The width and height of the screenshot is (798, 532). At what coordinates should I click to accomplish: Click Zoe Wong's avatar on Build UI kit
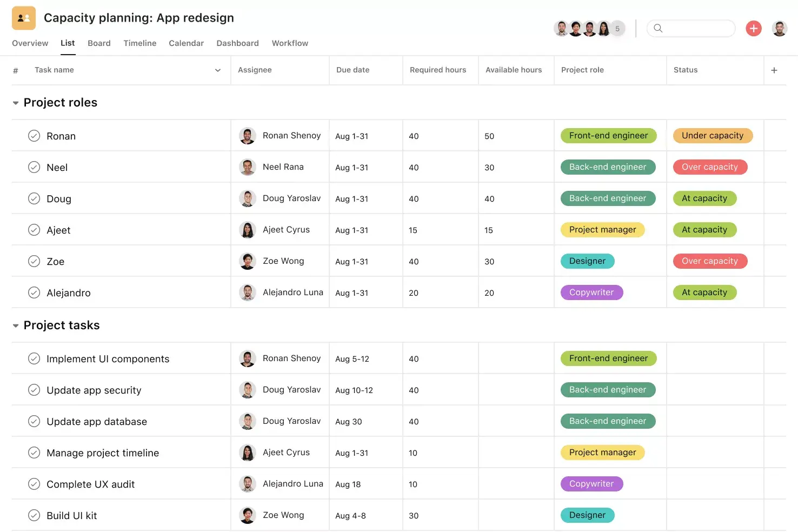pyautogui.click(x=248, y=515)
